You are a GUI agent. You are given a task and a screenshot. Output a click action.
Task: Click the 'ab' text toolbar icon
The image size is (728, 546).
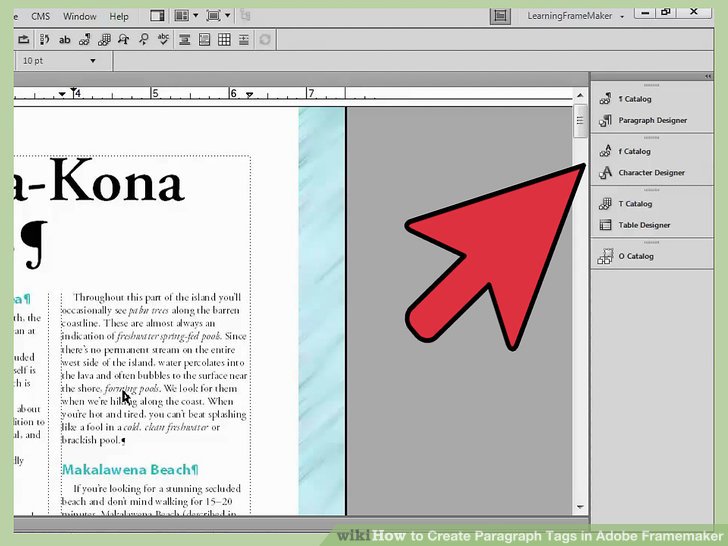[x=65, y=40]
